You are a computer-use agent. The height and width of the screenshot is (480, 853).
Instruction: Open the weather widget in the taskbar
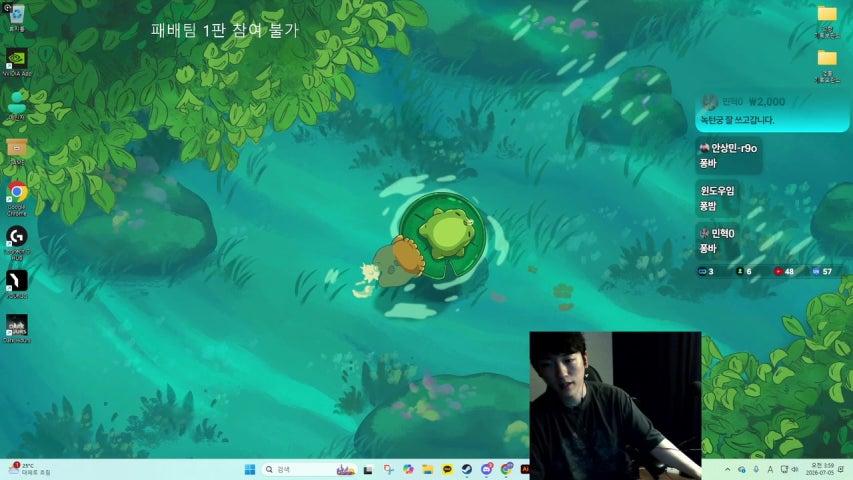click(30, 469)
